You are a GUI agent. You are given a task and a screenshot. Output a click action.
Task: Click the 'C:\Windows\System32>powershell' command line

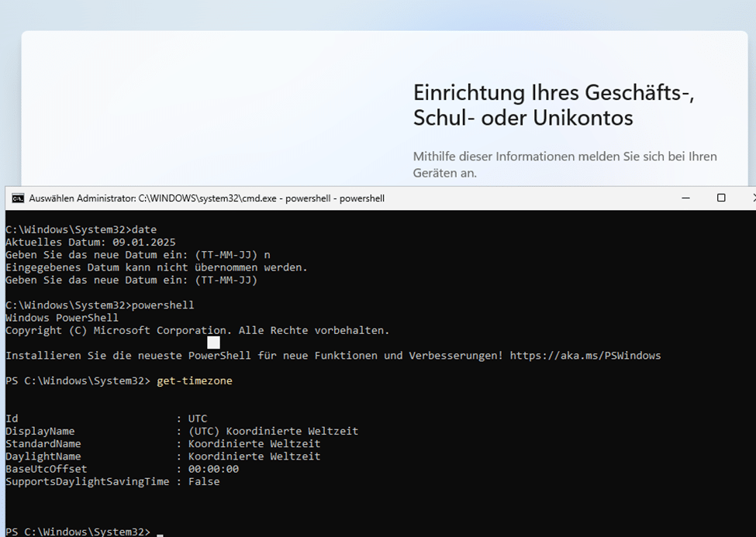coord(100,305)
